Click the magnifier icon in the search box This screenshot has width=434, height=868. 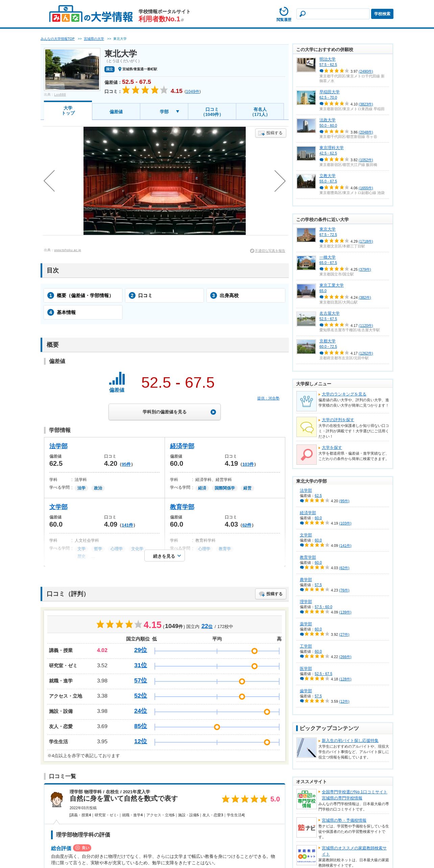(x=303, y=14)
